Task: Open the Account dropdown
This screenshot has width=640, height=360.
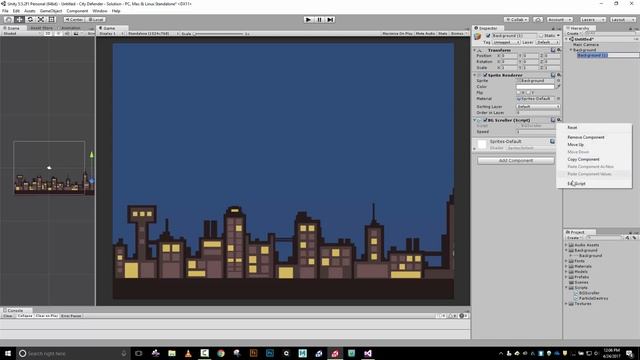Action: pyautogui.click(x=560, y=20)
